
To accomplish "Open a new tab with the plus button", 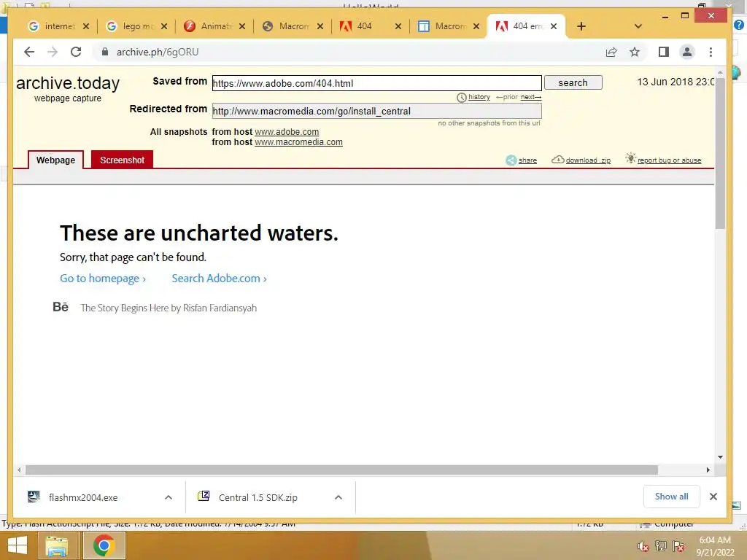I will pyautogui.click(x=581, y=26).
